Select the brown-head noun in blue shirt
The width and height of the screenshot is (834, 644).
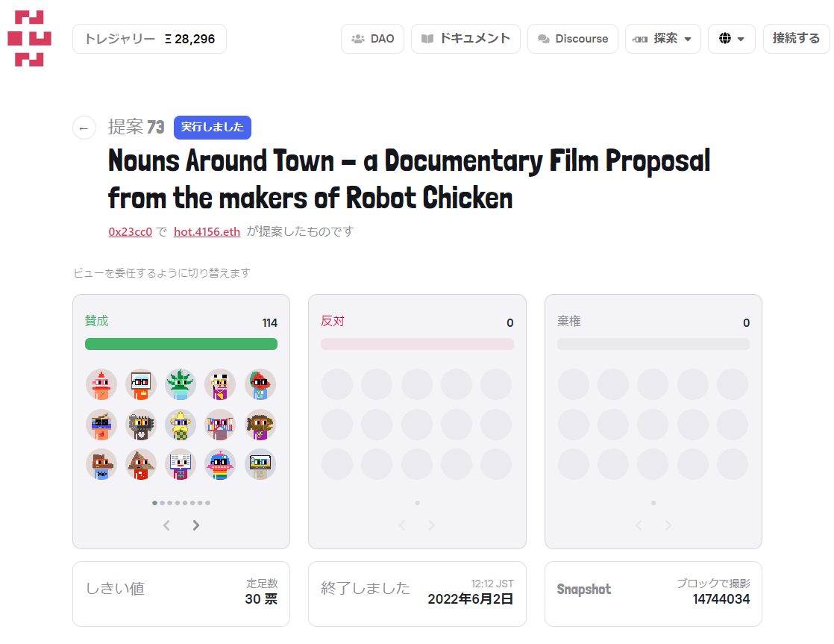click(101, 465)
